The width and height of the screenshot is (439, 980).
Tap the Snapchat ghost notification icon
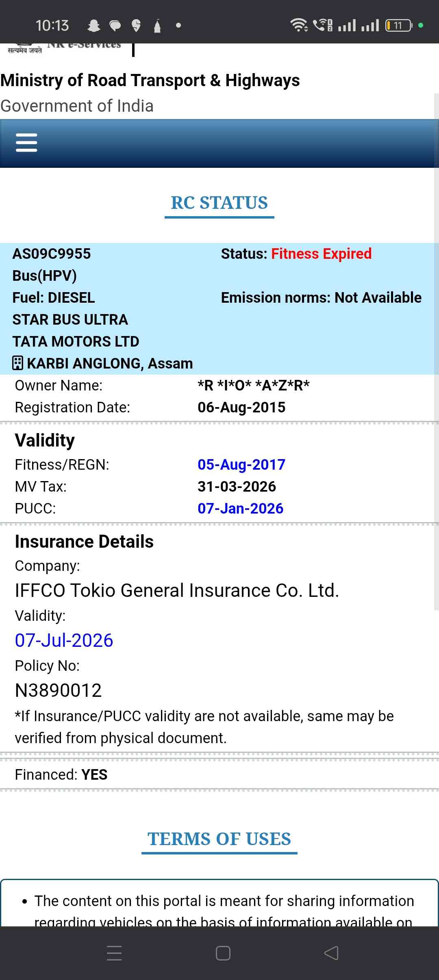(x=94, y=26)
